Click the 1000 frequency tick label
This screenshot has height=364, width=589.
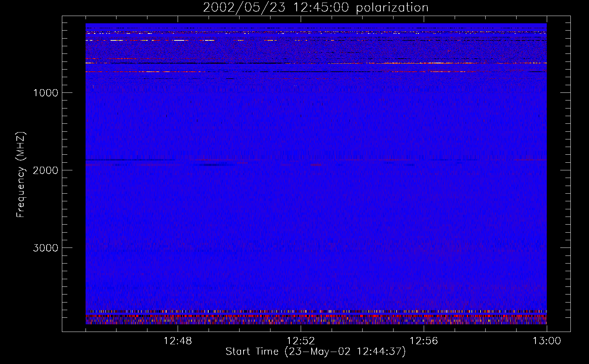point(46,93)
